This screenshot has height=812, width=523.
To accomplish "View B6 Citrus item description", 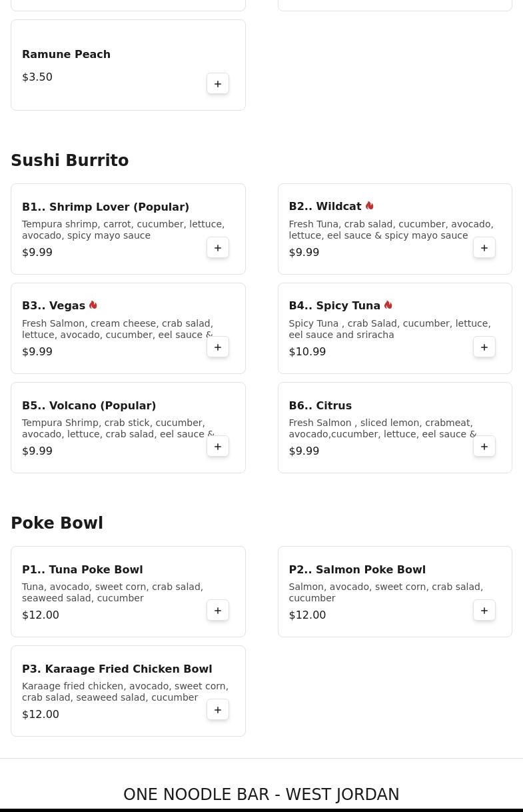I will 382,428.
